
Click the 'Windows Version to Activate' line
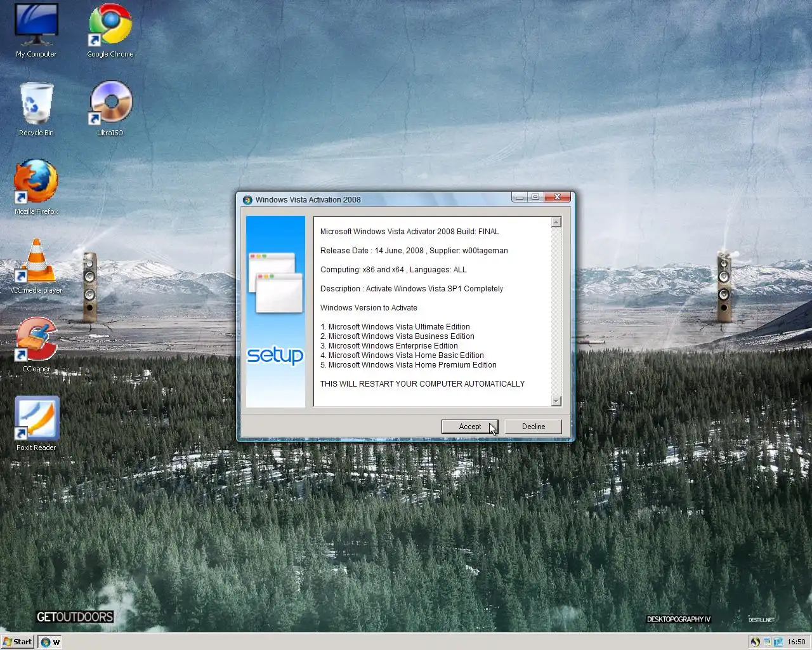click(369, 308)
